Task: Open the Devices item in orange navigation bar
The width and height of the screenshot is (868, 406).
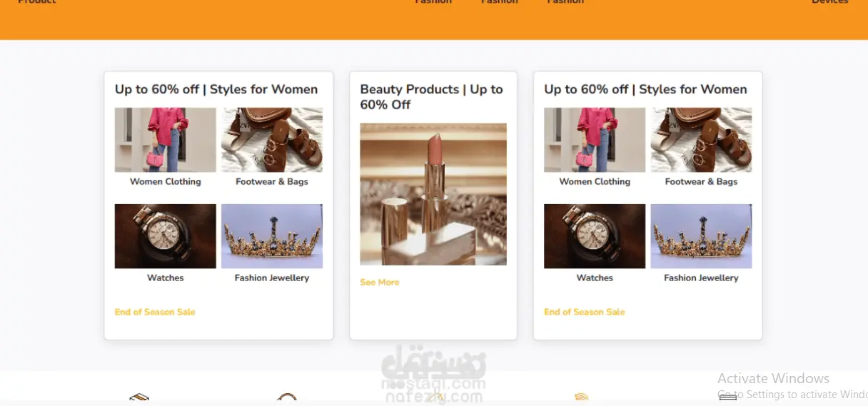Action: (830, 2)
